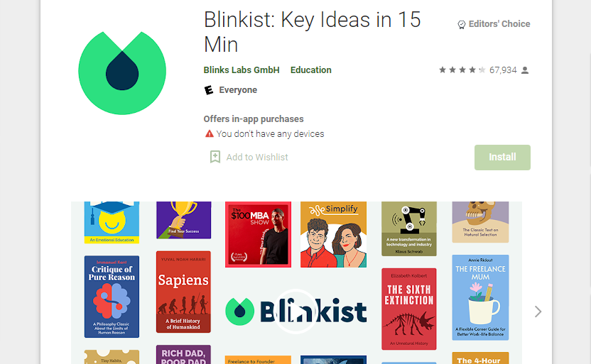Click the Simplify podcast cover
The width and height of the screenshot is (591, 364).
pos(334,235)
